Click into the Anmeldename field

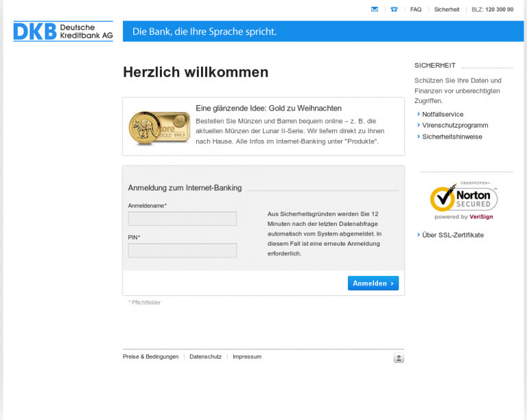(x=183, y=219)
